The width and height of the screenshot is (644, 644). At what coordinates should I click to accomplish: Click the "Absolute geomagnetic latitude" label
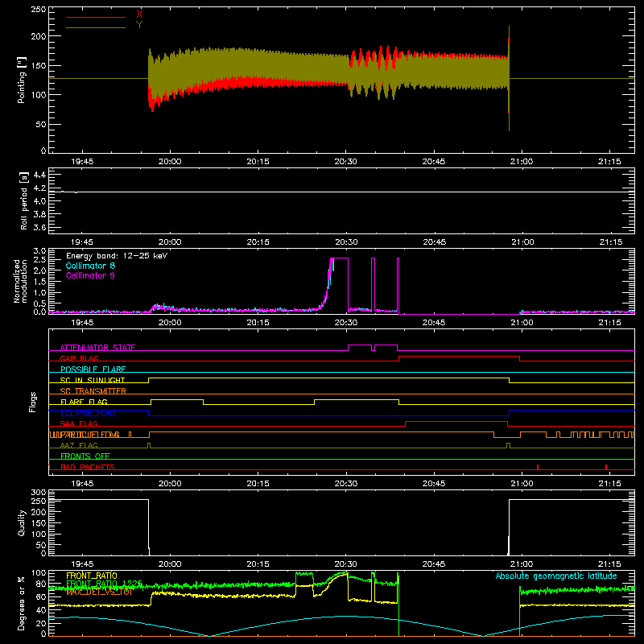pyautogui.click(x=556, y=576)
